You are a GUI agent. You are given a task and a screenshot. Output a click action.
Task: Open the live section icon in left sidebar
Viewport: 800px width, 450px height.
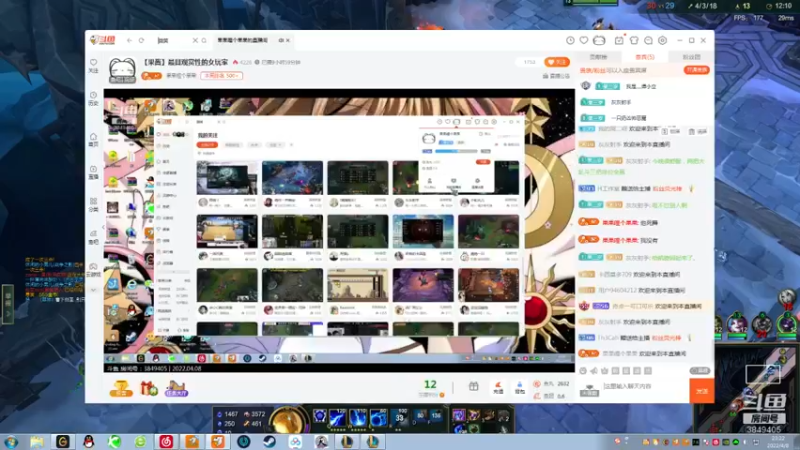pos(93,172)
